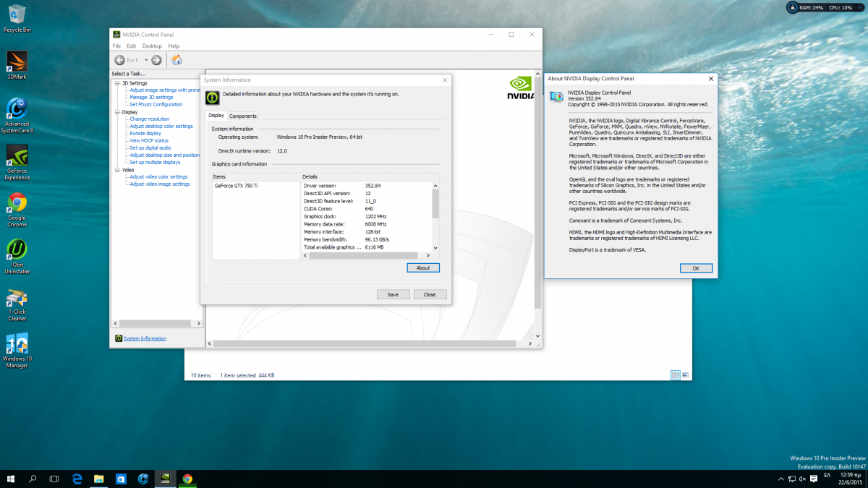Click the RAM and CPU monitor widget
The height and width of the screenshot is (488, 868).
point(825,7)
